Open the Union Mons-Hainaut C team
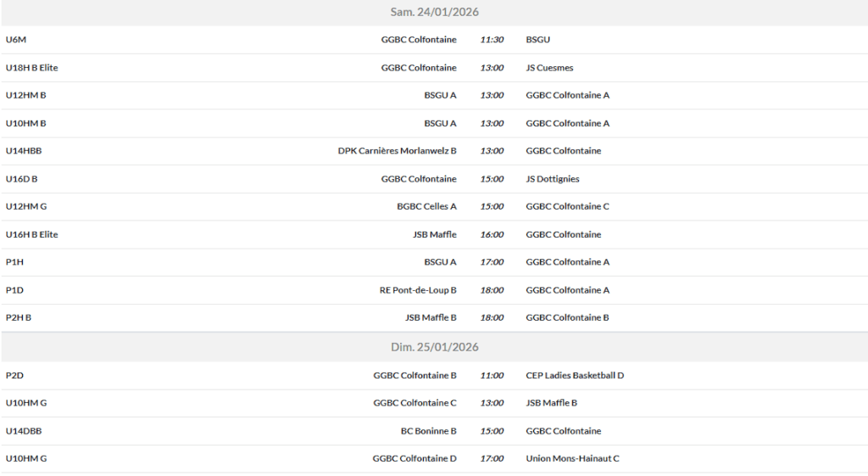Screen dimensions: 868x476 coord(572,459)
